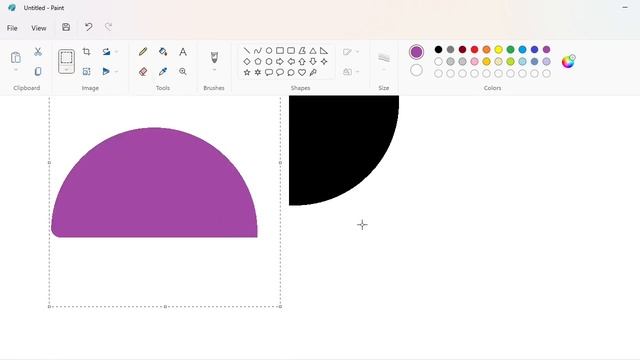Image resolution: width=640 pixels, height=360 pixels.
Task: Select the Color picker eyedropper tool
Action: [163, 71]
